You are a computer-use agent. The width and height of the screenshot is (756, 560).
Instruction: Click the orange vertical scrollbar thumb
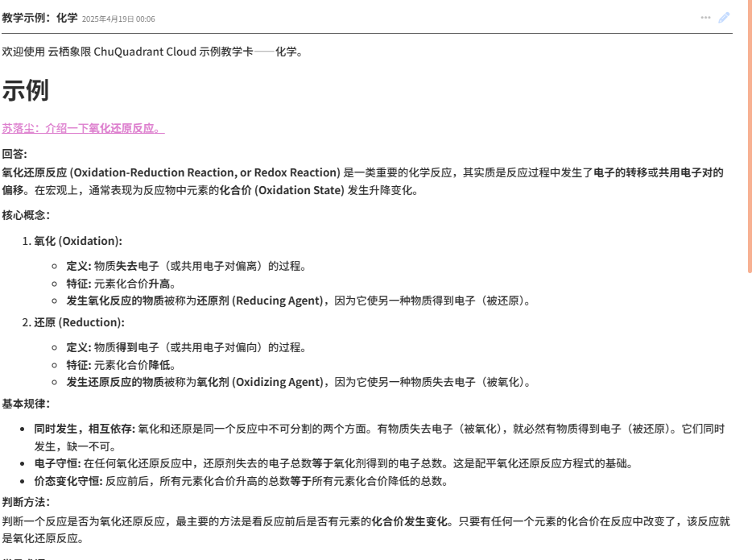click(750, 137)
